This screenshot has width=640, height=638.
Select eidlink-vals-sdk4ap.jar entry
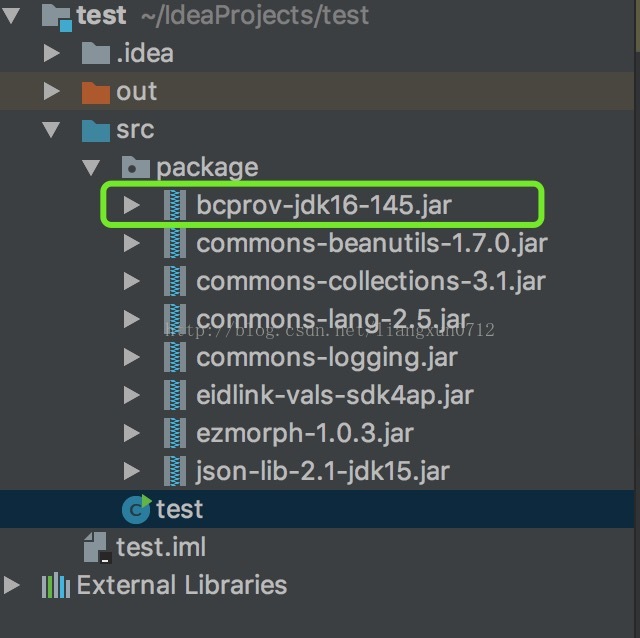click(x=335, y=395)
